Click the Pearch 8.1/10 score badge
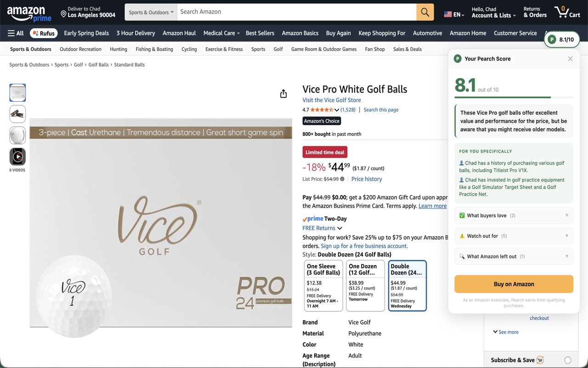 [561, 40]
